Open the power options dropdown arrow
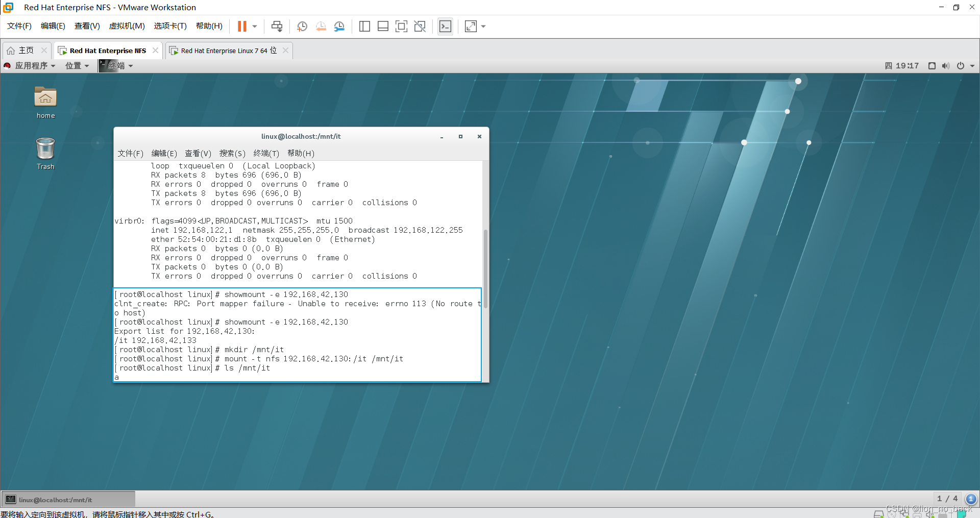Image resolution: width=980 pixels, height=518 pixels. click(255, 27)
